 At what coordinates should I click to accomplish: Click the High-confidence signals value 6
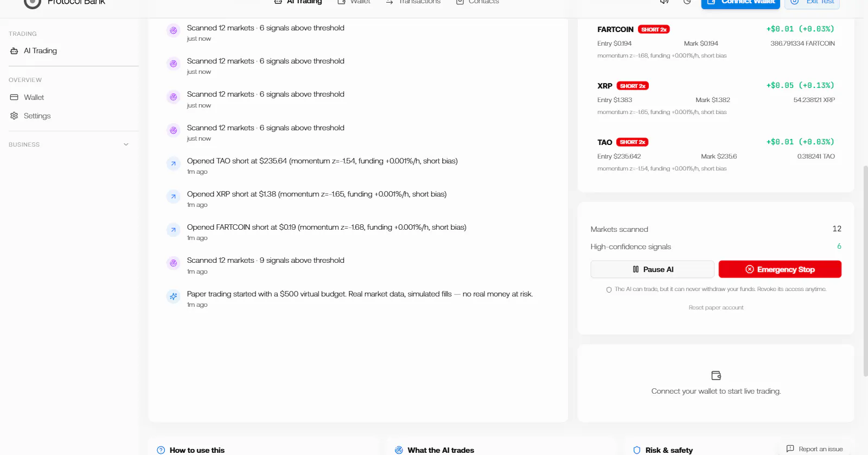tap(839, 246)
